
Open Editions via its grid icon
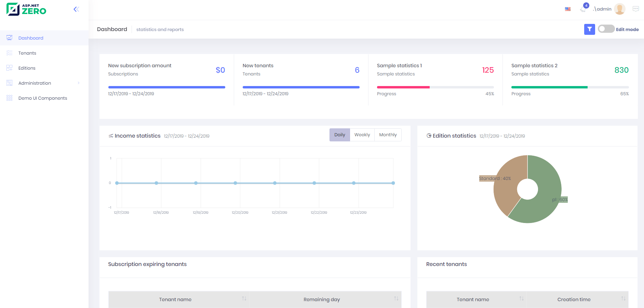pyautogui.click(x=9, y=68)
